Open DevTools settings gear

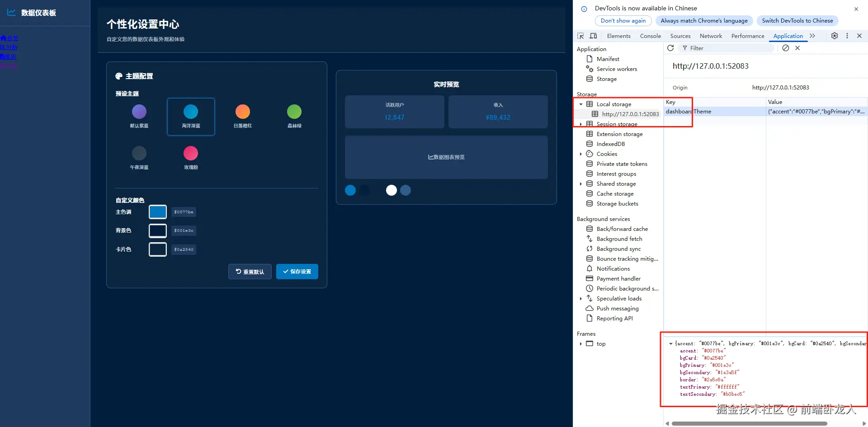click(835, 36)
